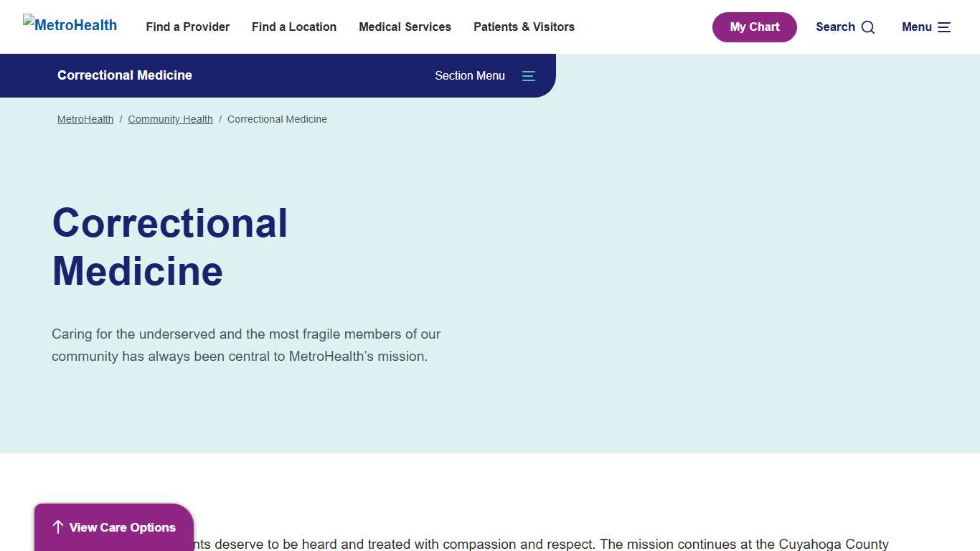Open search via the magnifying glass icon

pyautogui.click(x=868, y=27)
